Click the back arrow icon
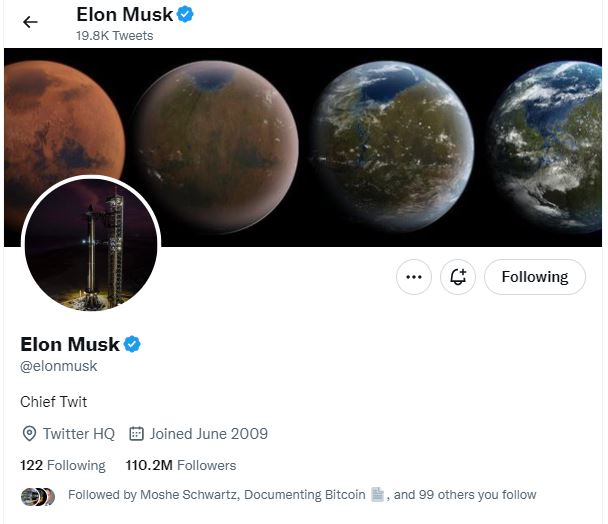 [30, 22]
